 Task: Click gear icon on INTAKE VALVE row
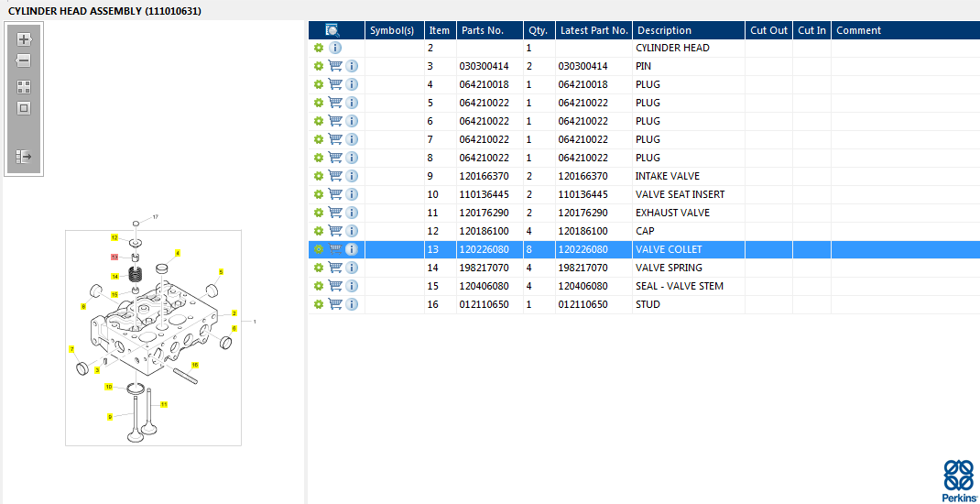click(319, 176)
